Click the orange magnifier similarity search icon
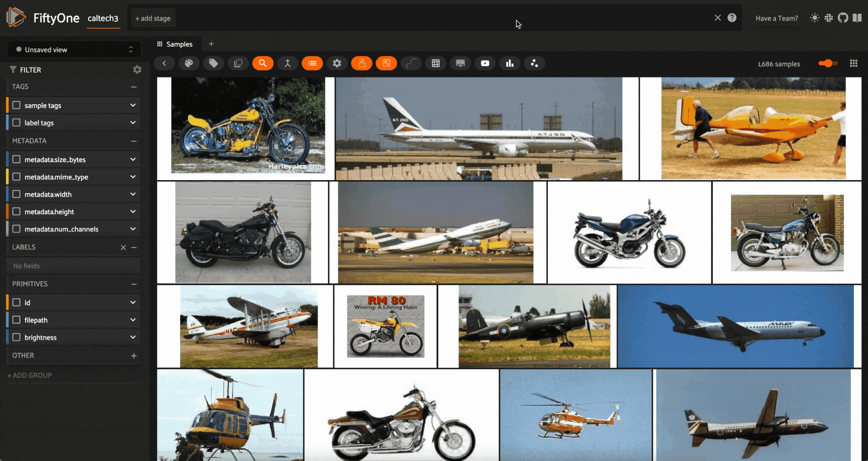The height and width of the screenshot is (461, 868). tap(263, 63)
